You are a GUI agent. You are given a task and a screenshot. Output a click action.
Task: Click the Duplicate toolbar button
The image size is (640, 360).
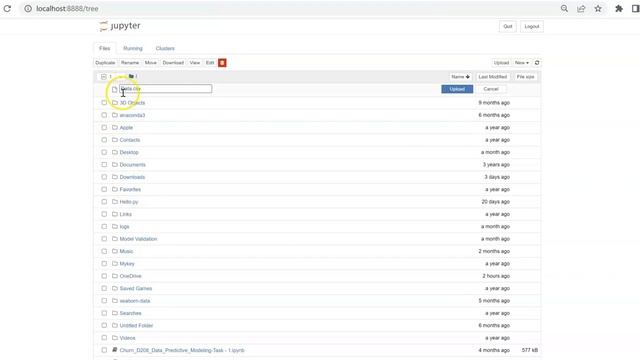coord(105,63)
